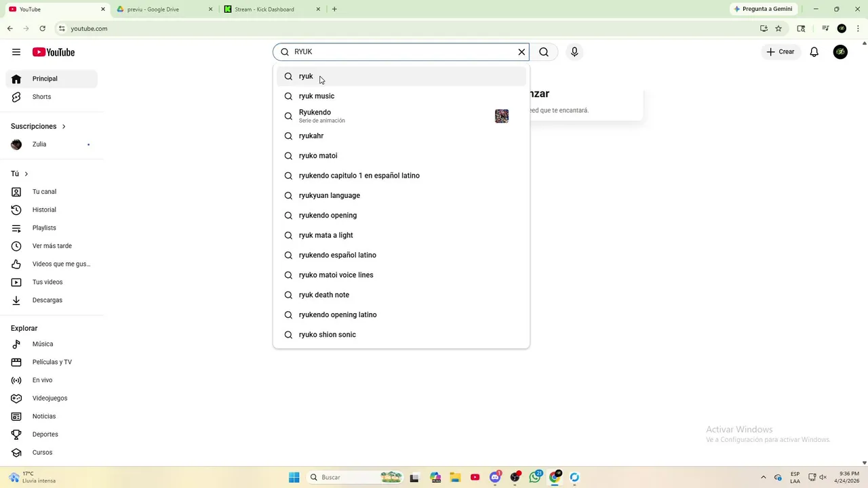Go back in browser history
Viewport: 868px width, 488px height.
tap(10, 28)
